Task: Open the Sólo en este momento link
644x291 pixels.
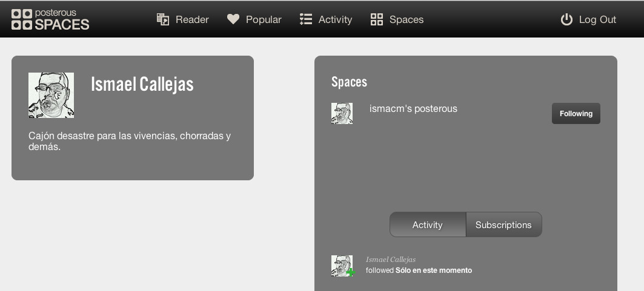Action: click(434, 270)
